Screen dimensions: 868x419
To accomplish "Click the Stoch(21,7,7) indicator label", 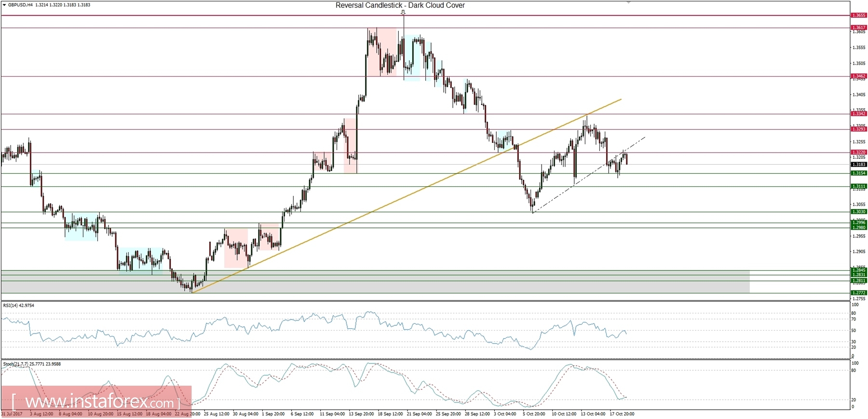I will (32, 364).
